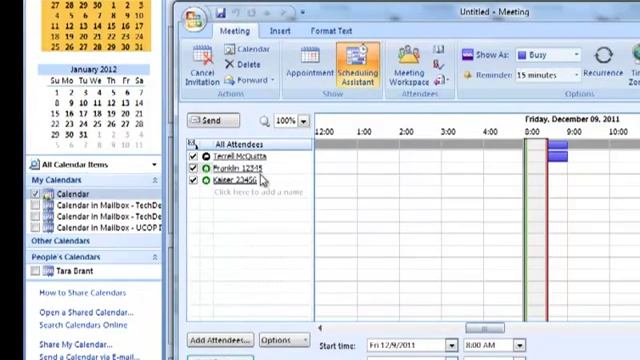Image resolution: width=640 pixels, height=360 pixels.
Task: Collapse My Calendars section
Action: (x=155, y=180)
